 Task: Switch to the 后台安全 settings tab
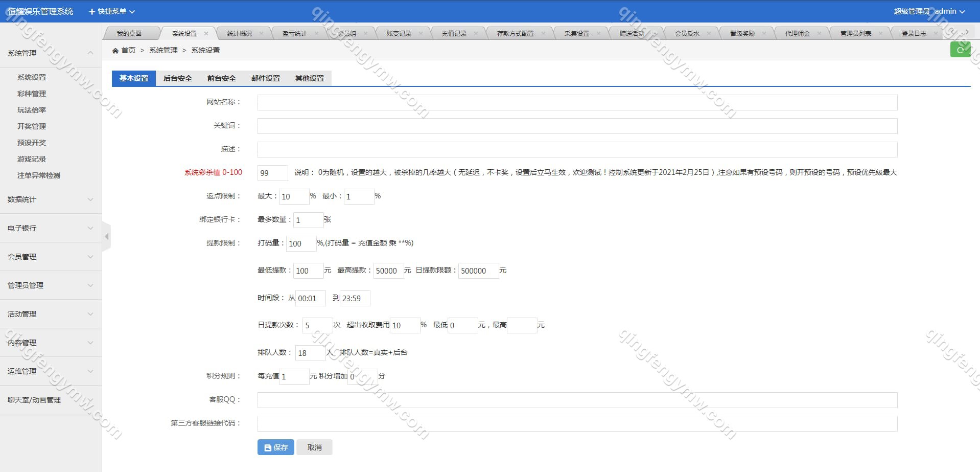tap(177, 78)
